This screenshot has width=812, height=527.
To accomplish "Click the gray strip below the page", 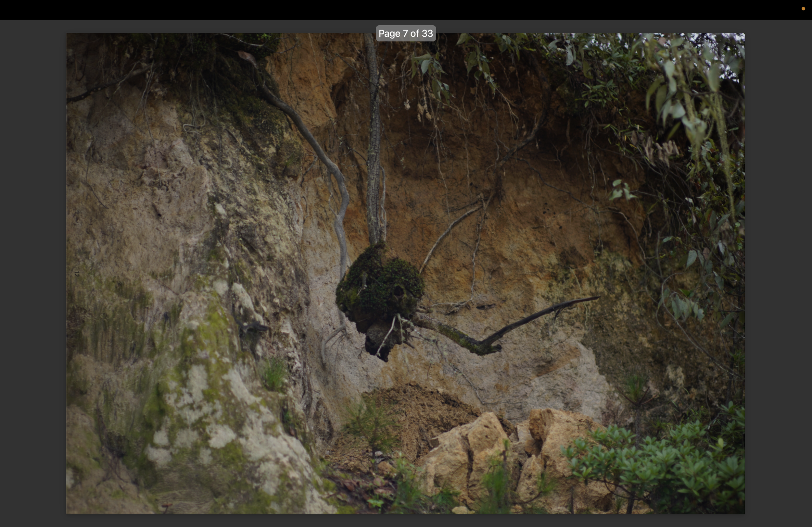I will tap(405, 521).
